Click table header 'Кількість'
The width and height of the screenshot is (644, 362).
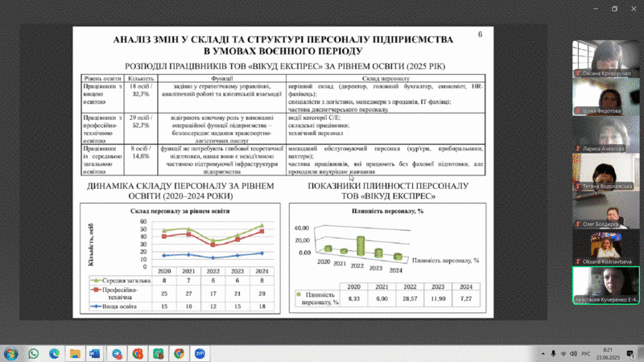click(141, 78)
